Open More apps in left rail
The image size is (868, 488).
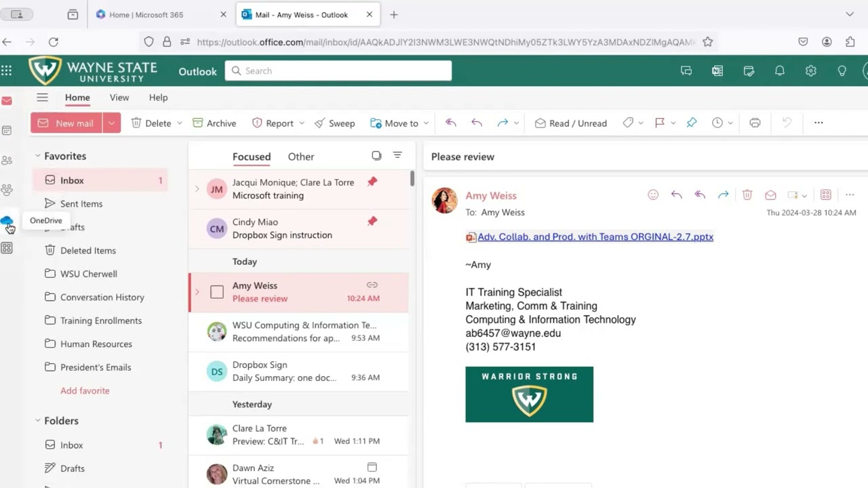(7, 248)
